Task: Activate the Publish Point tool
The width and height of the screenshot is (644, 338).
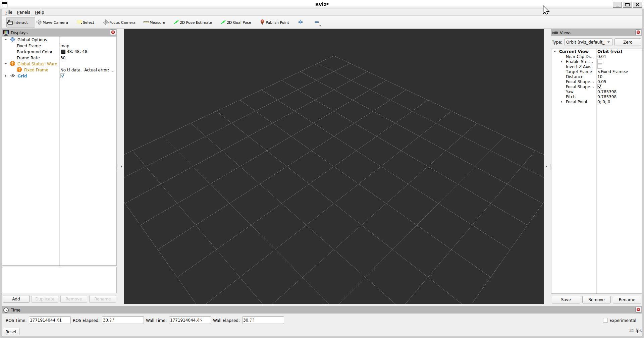Action: click(x=274, y=22)
